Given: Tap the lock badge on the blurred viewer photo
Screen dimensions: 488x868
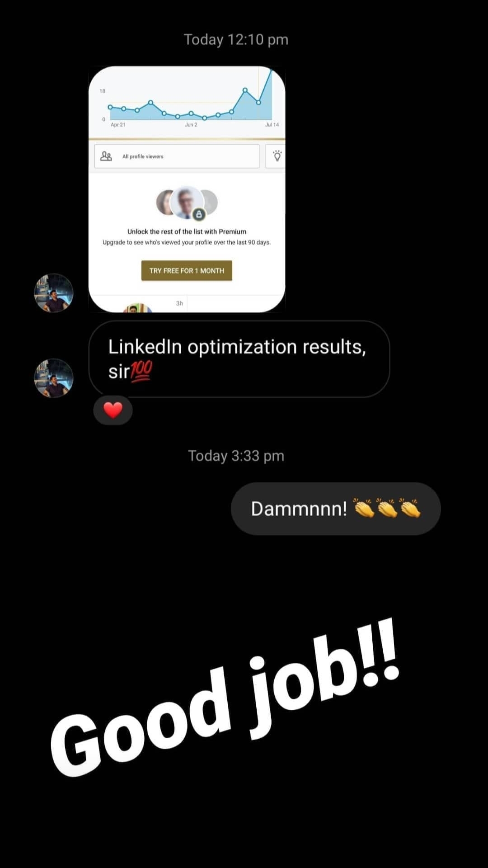Looking at the screenshot, I should [199, 214].
